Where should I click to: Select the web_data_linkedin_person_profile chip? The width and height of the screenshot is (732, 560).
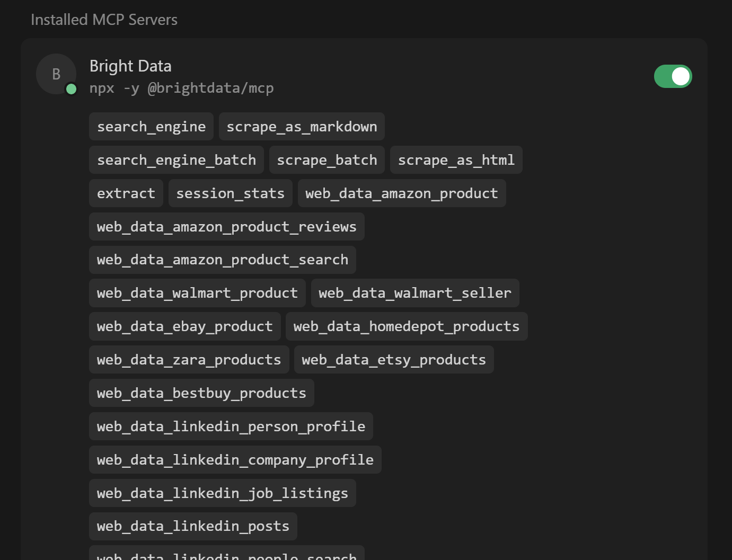click(x=231, y=426)
